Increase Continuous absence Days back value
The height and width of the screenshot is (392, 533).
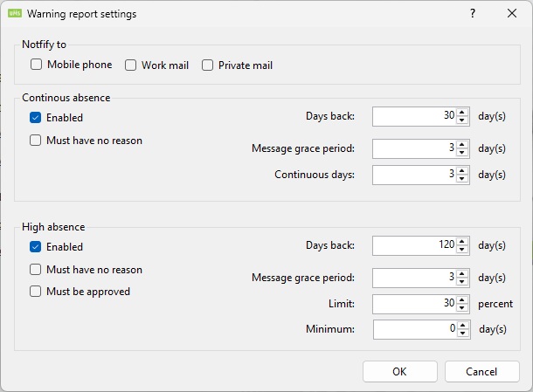coord(463,112)
